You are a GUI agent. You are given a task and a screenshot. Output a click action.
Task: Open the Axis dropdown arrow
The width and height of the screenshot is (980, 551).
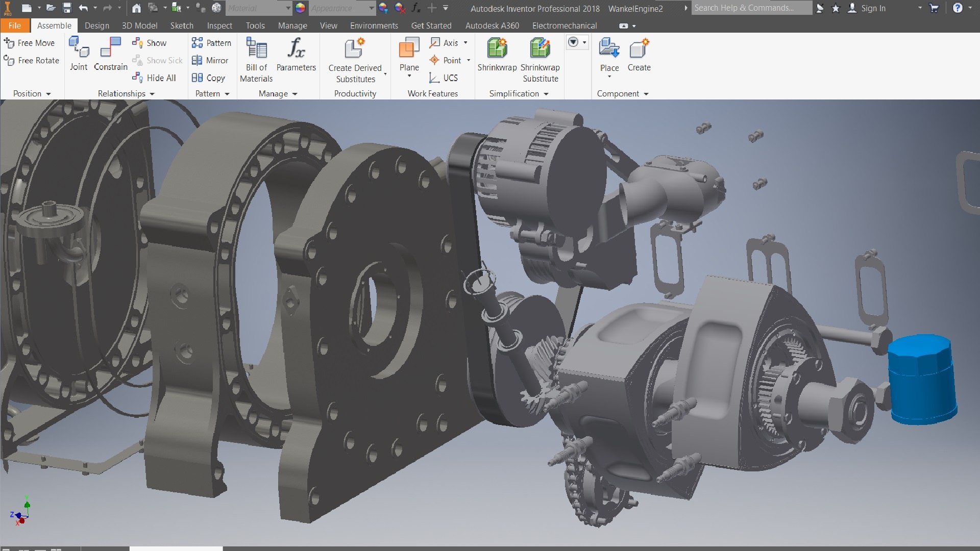point(465,43)
